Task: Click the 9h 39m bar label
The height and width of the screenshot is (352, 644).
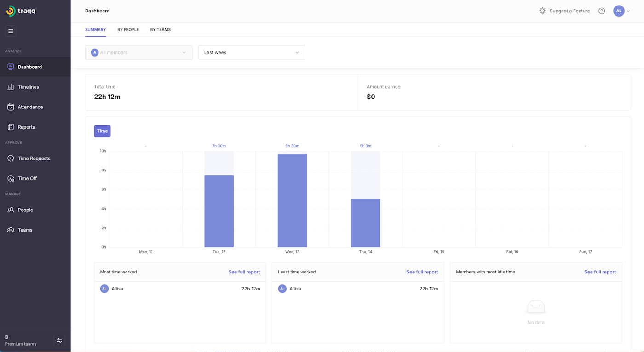Action: [292, 146]
